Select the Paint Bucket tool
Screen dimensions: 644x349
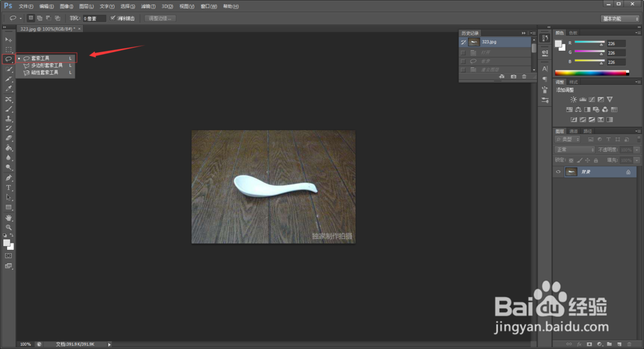point(8,148)
